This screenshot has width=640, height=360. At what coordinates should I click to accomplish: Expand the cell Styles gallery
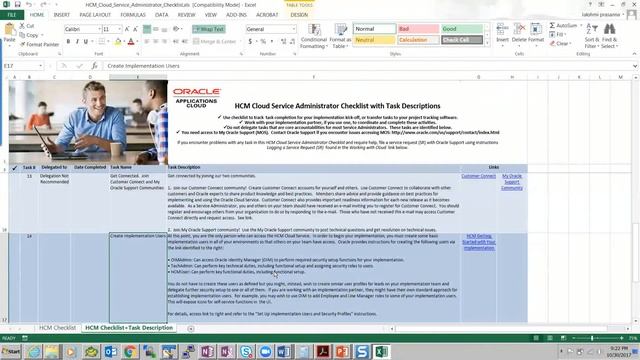point(487,43)
